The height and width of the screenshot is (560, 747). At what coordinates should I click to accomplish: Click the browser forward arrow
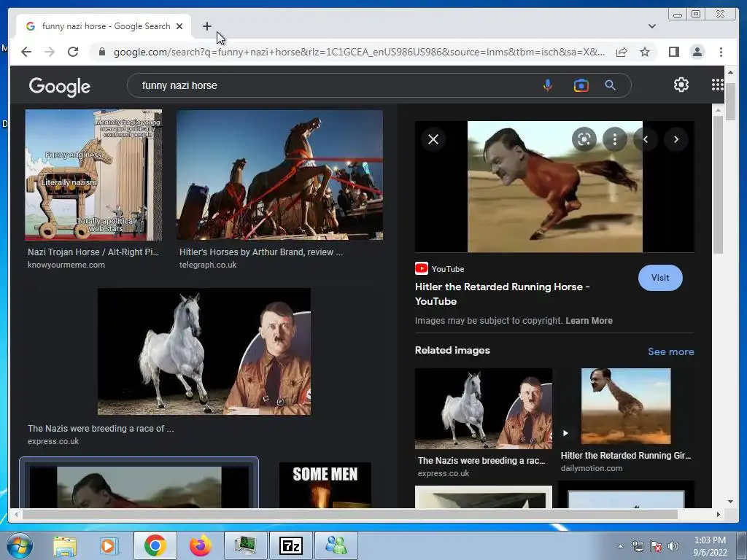point(50,52)
